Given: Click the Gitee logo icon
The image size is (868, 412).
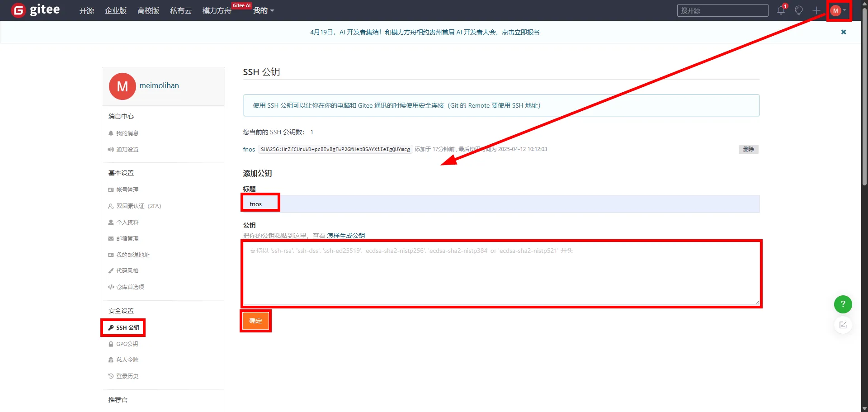Looking at the screenshot, I should (x=19, y=10).
